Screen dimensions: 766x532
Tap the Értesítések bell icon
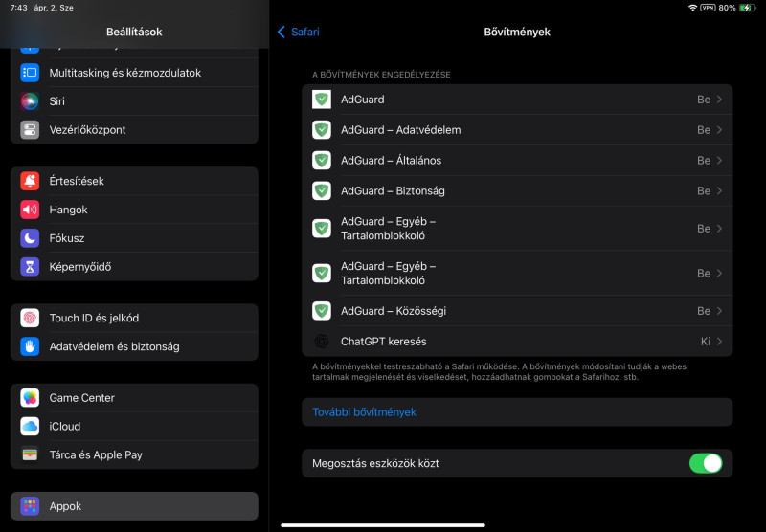30,181
